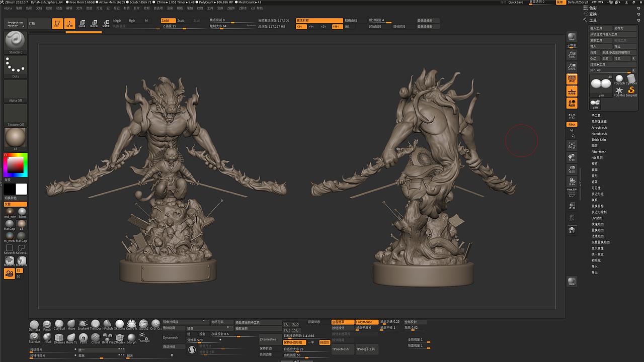The height and width of the screenshot is (362, 644).
Task: Select the IMM Primitives brush
Action: coord(108,338)
